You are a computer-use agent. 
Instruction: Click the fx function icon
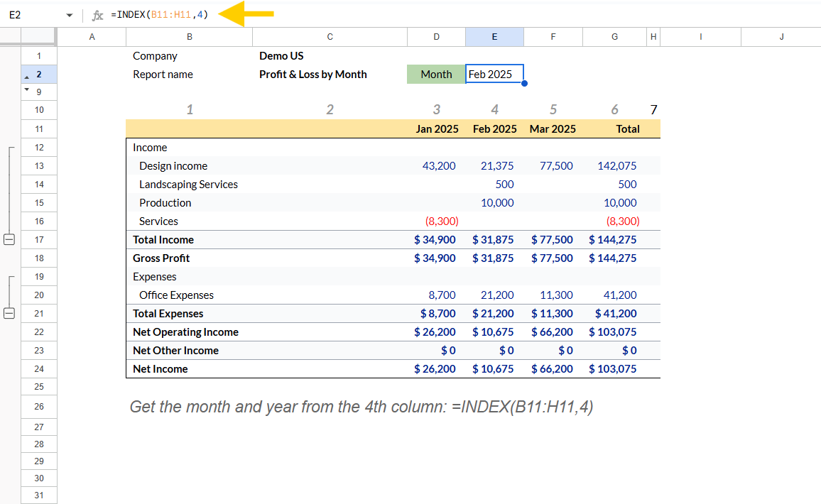97,15
